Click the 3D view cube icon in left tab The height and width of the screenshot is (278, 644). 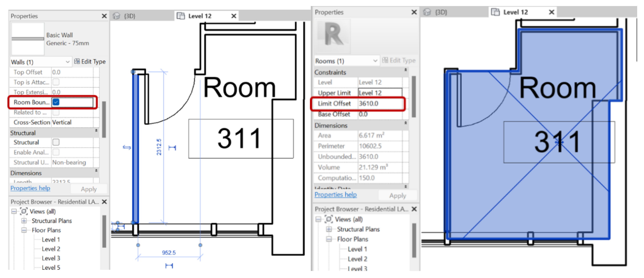[x=116, y=16]
